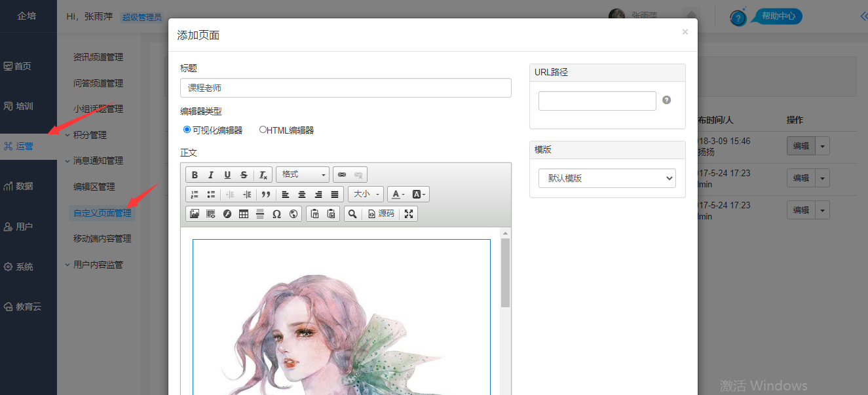Open 运营 in the left sidebar
Viewport: 868px width, 395px height.
(25, 146)
